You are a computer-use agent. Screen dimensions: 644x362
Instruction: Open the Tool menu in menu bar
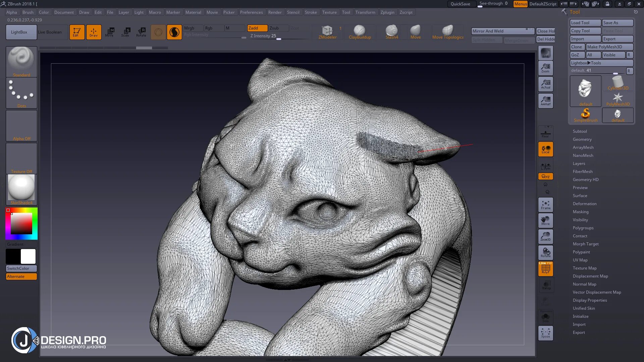(x=346, y=12)
